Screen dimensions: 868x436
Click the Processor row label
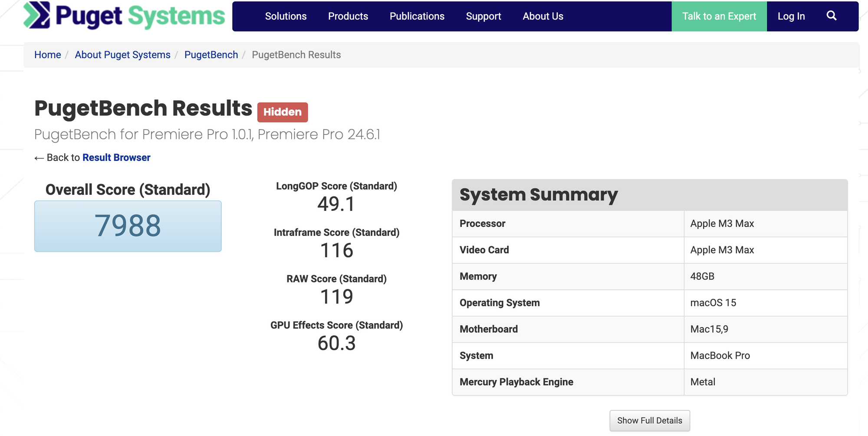click(x=483, y=223)
